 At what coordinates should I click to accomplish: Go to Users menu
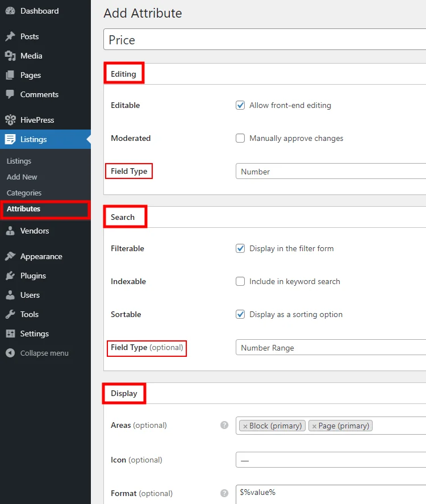(45, 295)
